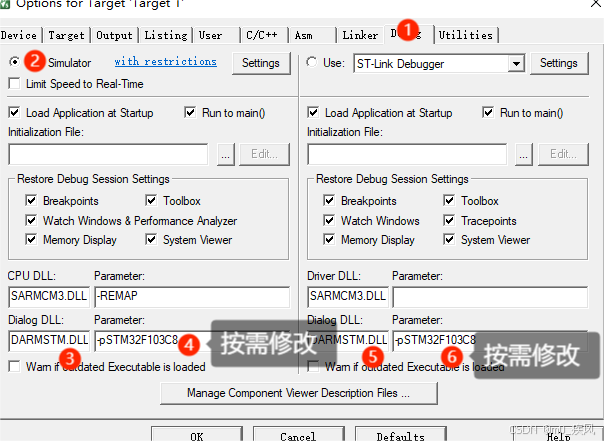
Task: Toggle debugger Run to main() checkbox
Action: click(x=488, y=113)
